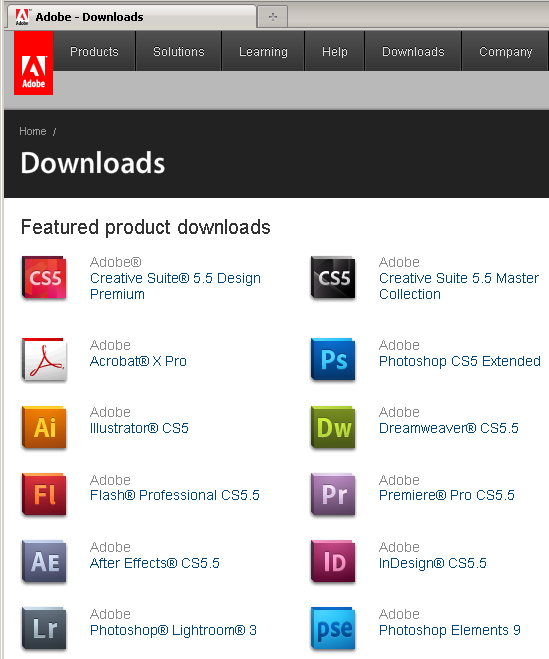
Task: Open Creative Suite 5.5 Design Premium link
Action: [x=175, y=286]
